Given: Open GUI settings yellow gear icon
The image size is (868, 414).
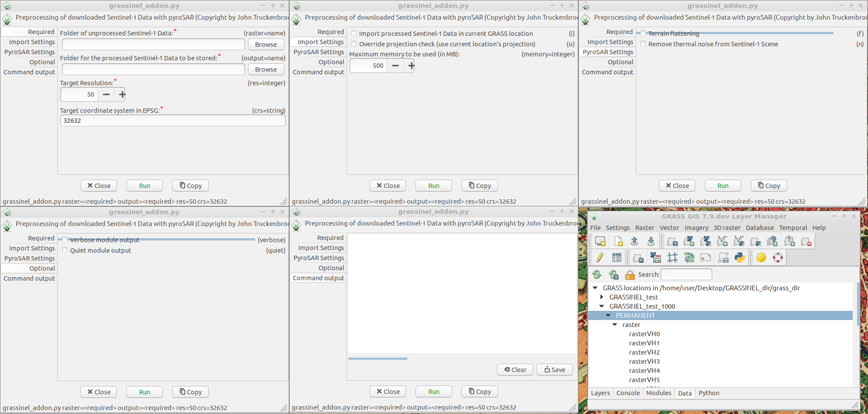Looking at the screenshot, I should 761,258.
